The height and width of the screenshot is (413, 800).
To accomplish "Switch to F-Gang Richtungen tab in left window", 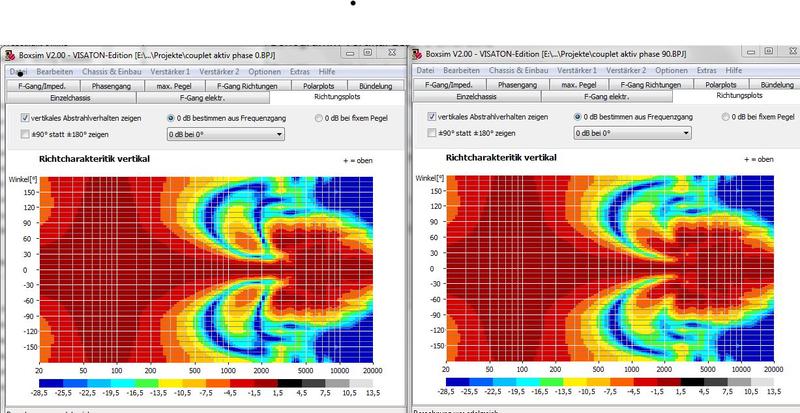I will 247,86.
